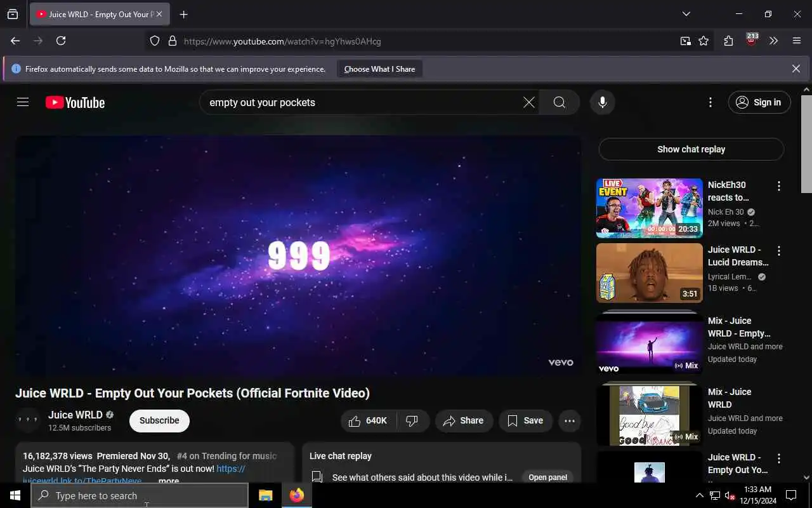This screenshot has width=812, height=508.
Task: Open picture-in-picture icon in address bar
Action: (685, 41)
